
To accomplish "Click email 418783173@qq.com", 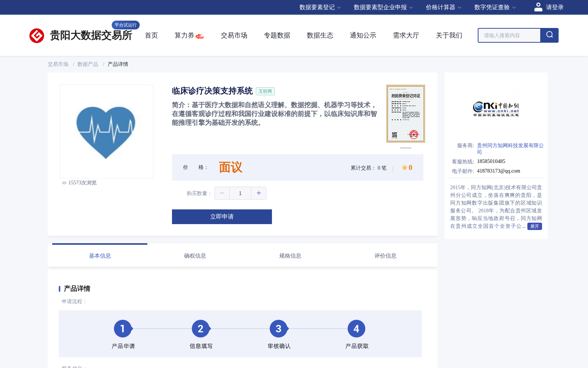I will click(x=499, y=171).
